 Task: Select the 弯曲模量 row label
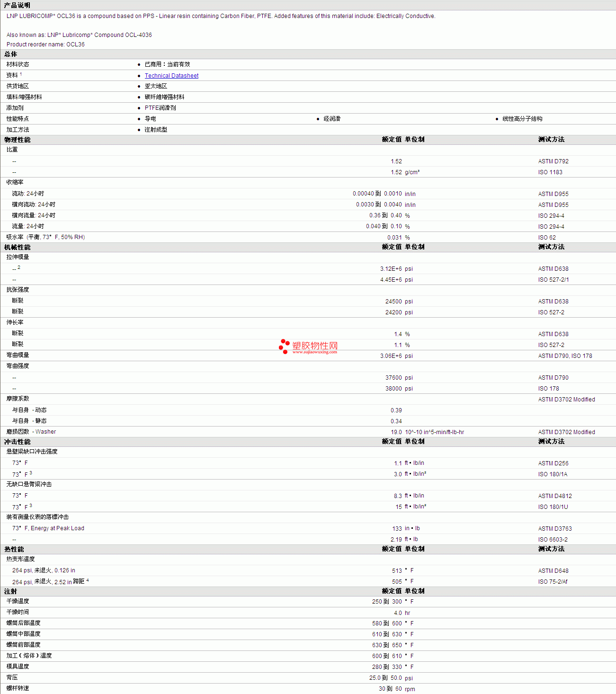pos(18,355)
